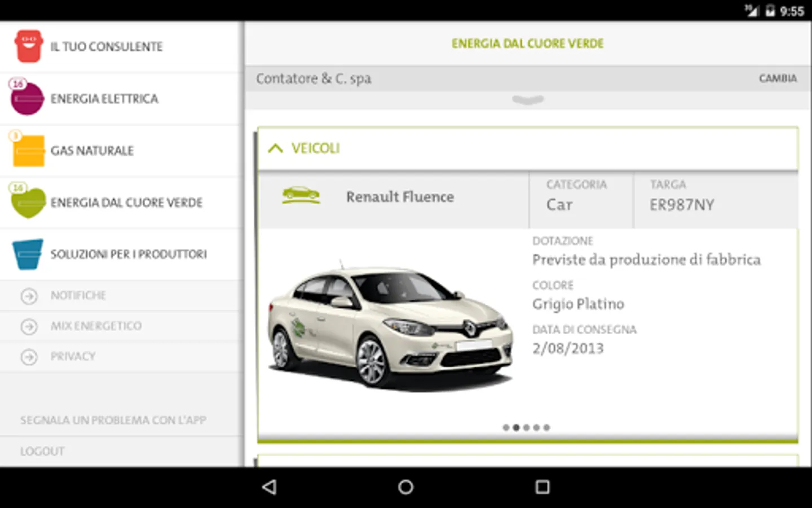Tap first carousel page dot
812x508 pixels.
pyautogui.click(x=506, y=428)
